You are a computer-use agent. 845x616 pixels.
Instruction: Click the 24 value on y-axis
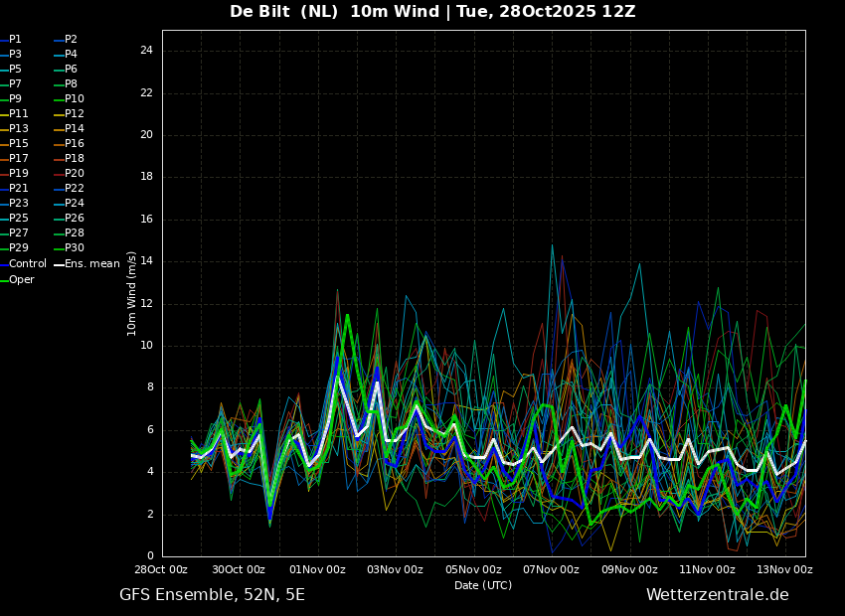click(x=146, y=51)
